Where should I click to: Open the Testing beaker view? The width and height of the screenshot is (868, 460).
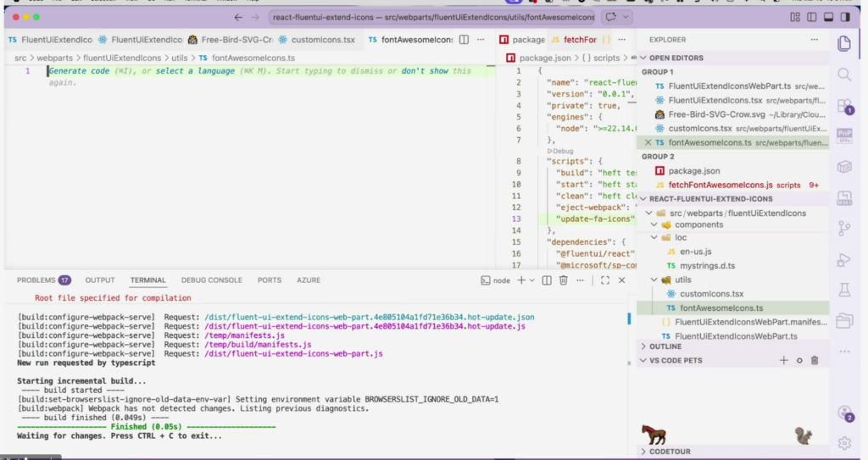click(843, 290)
